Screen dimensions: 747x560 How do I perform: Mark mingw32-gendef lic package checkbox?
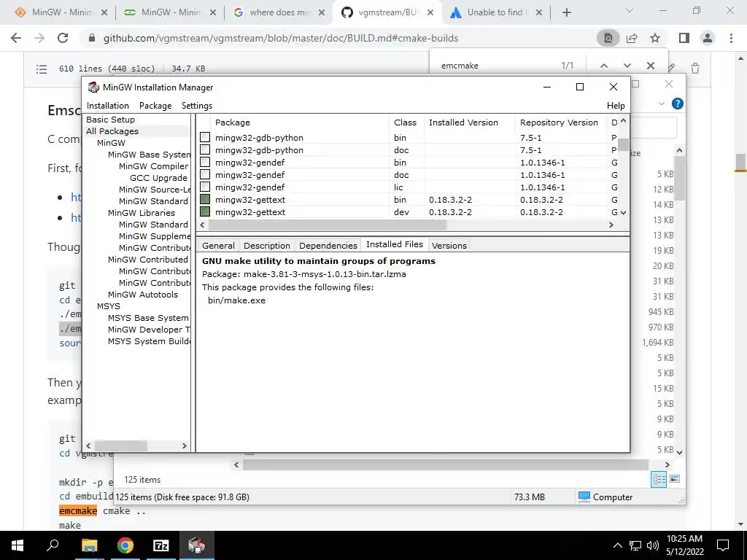pos(205,187)
